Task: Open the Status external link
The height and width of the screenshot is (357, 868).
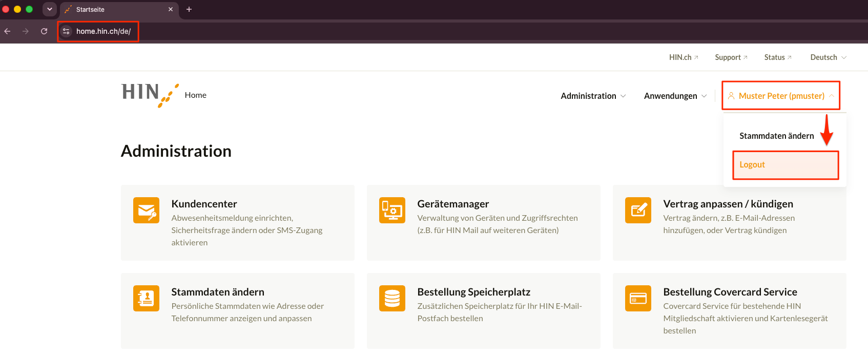Action: tap(778, 57)
